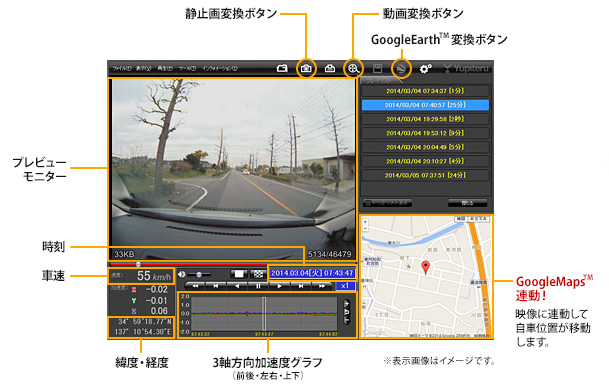The width and height of the screenshot is (609, 388).
Task: Select recording 2014/03/04 19:53:12 in playlist
Action: coord(425,133)
